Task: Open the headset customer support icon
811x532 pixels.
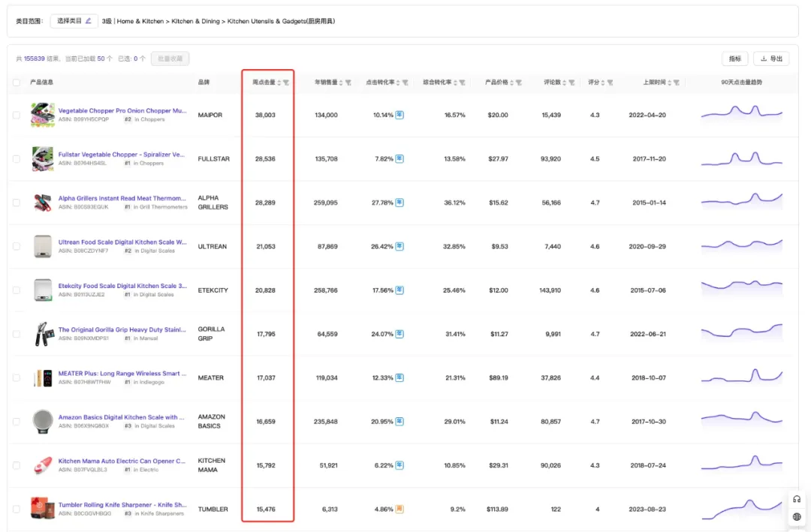Action: 797,500
